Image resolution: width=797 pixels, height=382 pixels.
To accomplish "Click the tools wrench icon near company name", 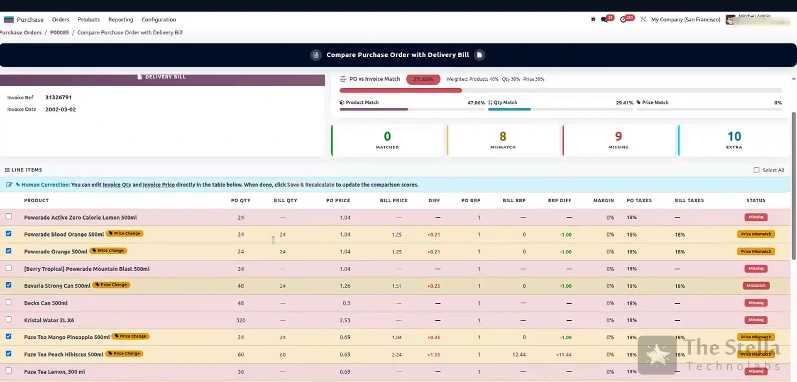I will [x=643, y=19].
